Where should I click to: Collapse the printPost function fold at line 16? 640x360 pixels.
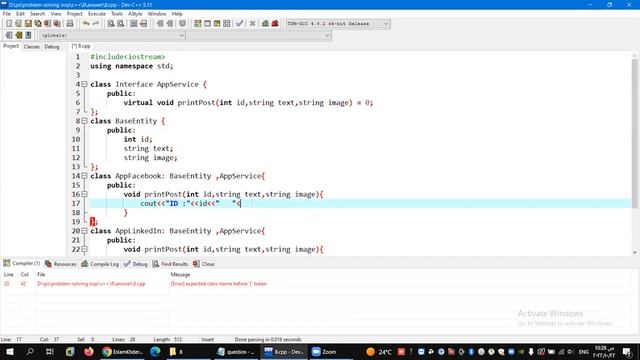pyautogui.click(x=84, y=194)
